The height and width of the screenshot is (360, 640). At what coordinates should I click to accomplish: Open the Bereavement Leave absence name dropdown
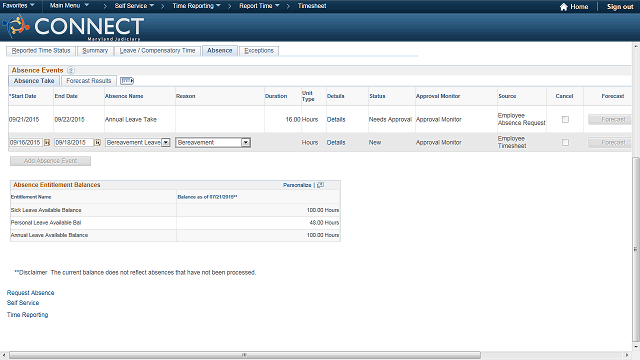click(x=138, y=142)
